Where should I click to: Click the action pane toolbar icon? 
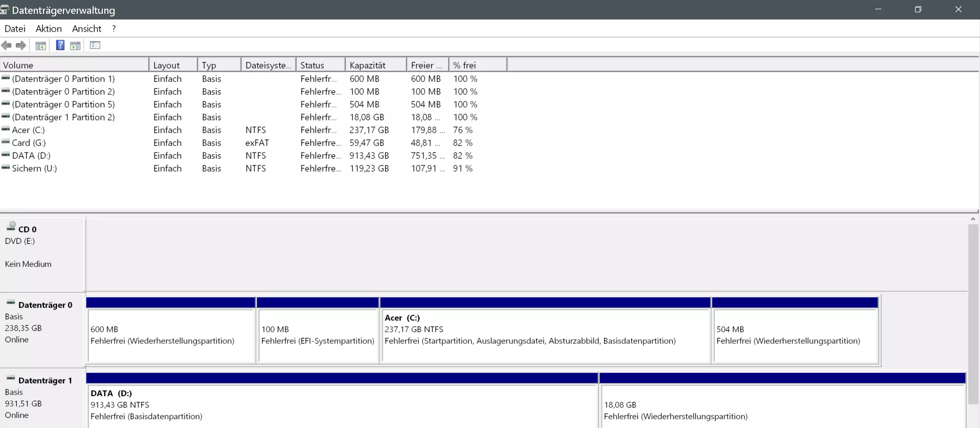pyautogui.click(x=76, y=46)
